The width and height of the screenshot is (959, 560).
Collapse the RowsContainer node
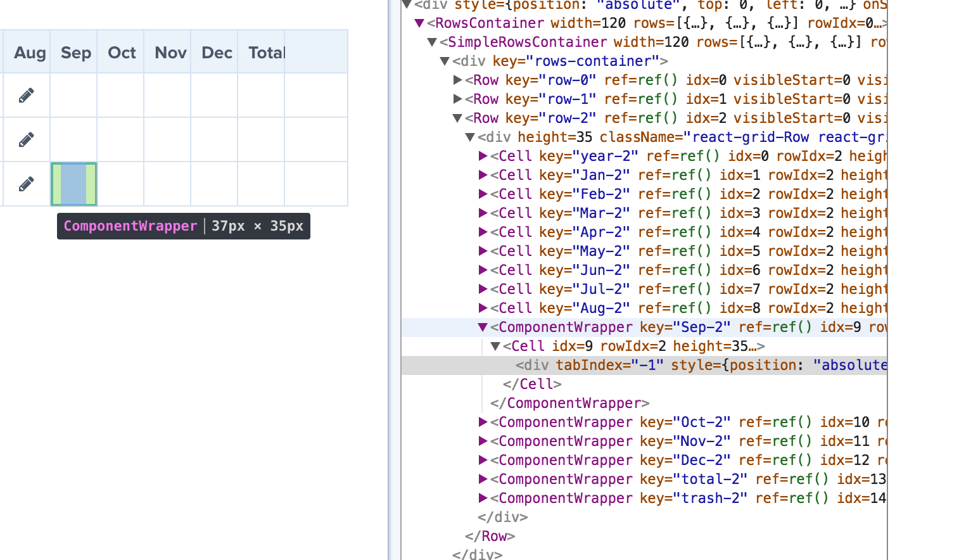[419, 23]
